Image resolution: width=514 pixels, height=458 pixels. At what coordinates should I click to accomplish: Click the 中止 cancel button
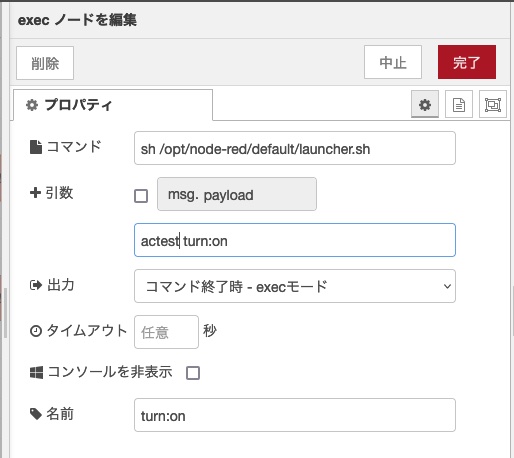click(393, 62)
